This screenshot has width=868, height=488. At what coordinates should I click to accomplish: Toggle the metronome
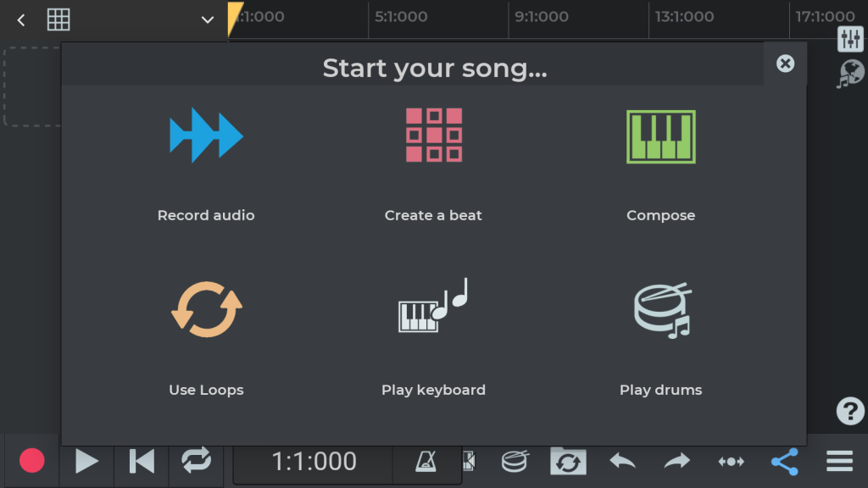[x=426, y=462]
